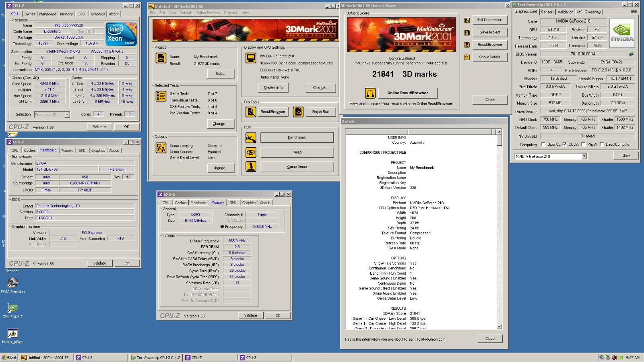Viewport: 644px width, 362px height.
Task: Click the Game Demo button
Action: pyautogui.click(x=297, y=167)
